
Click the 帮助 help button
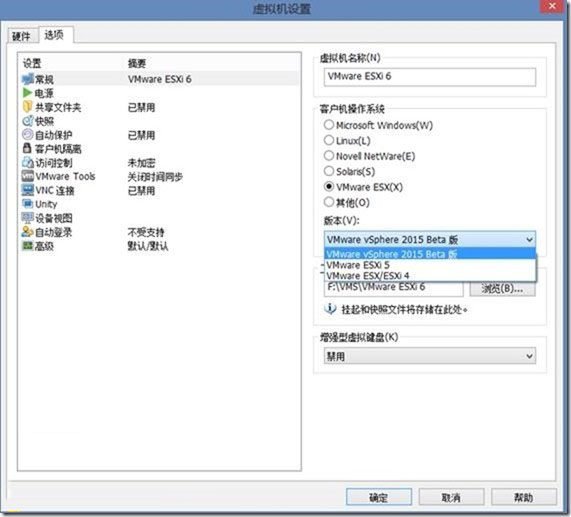tap(524, 497)
